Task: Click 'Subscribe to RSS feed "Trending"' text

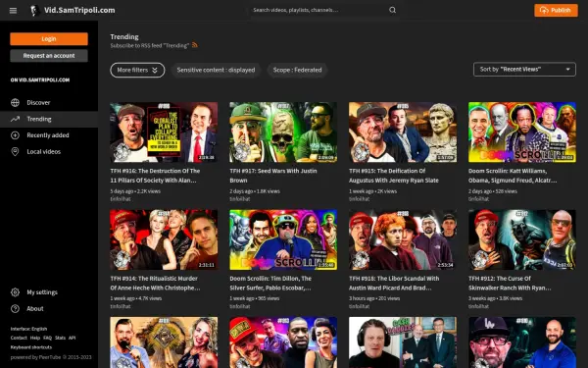Action: point(150,45)
